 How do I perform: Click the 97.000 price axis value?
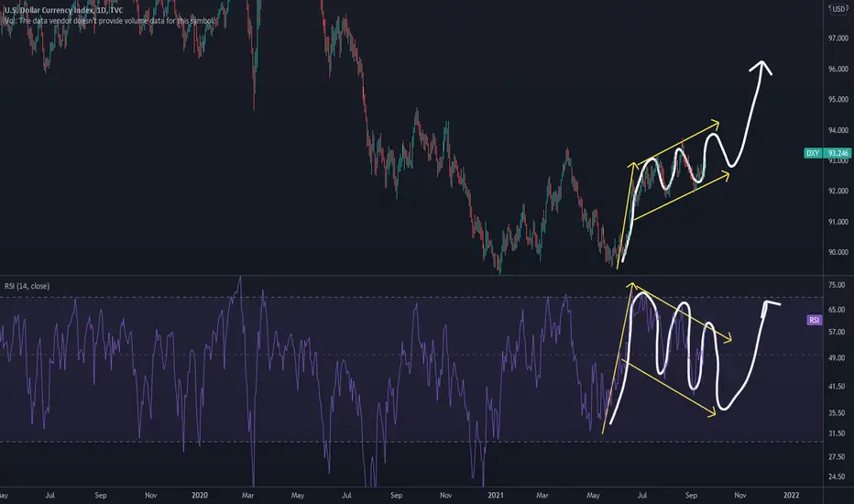pyautogui.click(x=838, y=38)
